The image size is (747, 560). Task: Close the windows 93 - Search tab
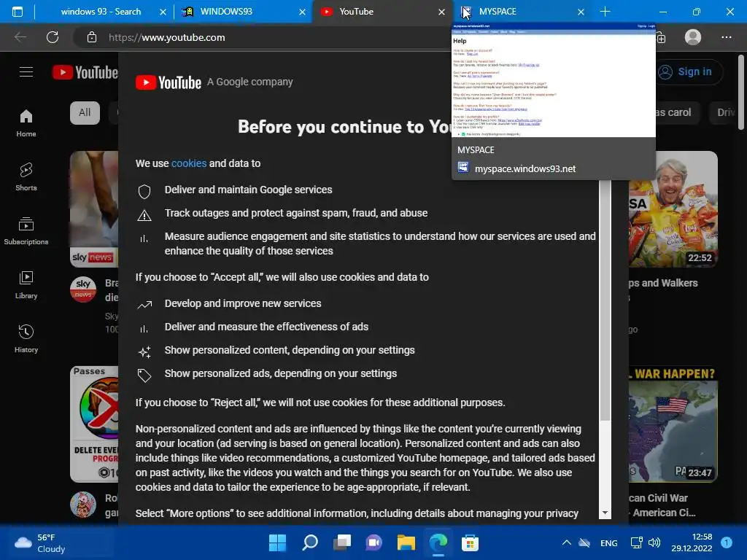(163, 12)
